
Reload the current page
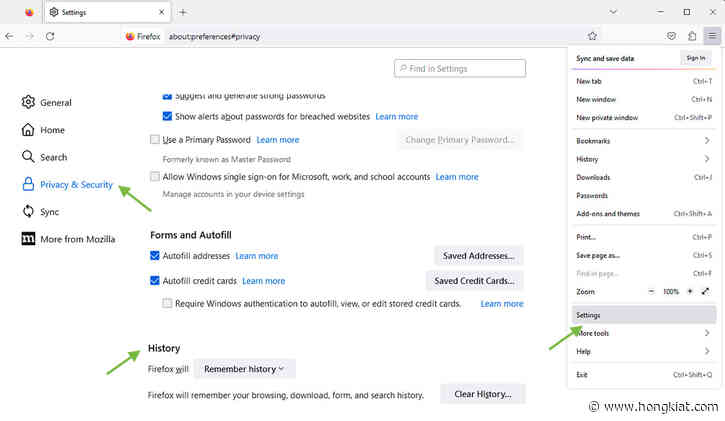(50, 36)
